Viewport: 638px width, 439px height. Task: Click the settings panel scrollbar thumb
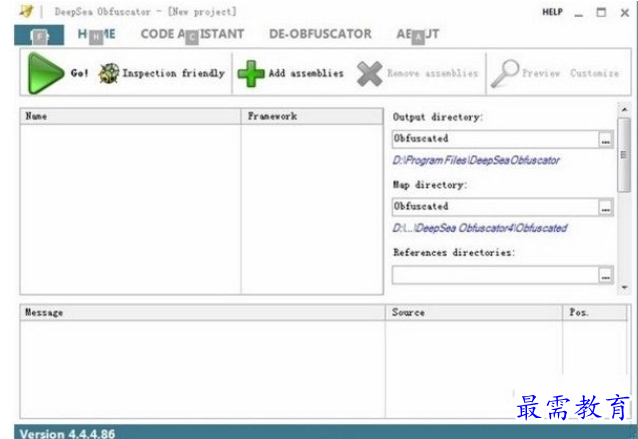click(624, 155)
